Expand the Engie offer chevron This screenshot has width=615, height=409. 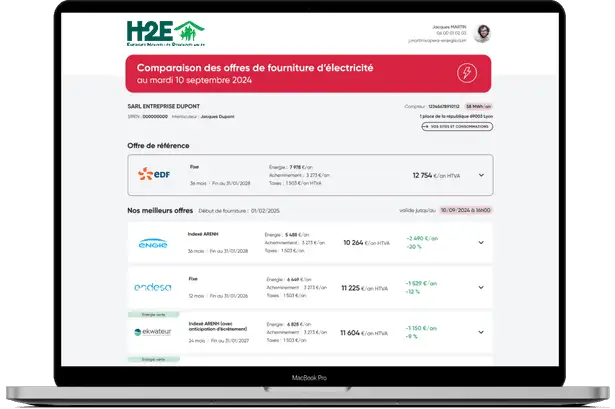481,243
